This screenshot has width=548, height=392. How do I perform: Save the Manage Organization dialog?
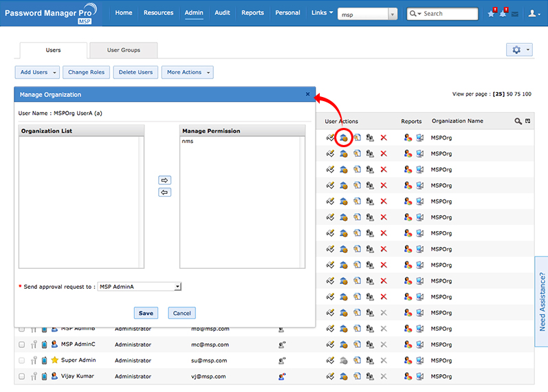pyautogui.click(x=146, y=313)
